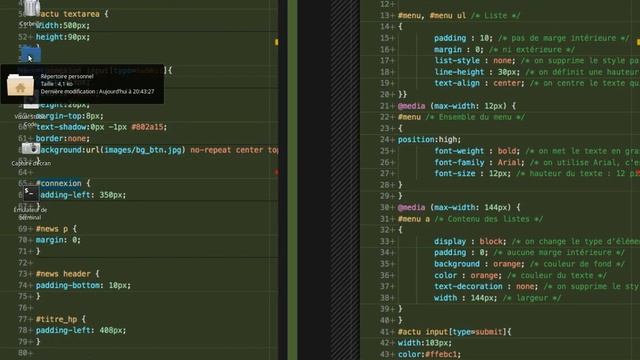Click "padding : 0;" on line 34
Viewport: 640px width, 360px height.
click(x=461, y=253)
